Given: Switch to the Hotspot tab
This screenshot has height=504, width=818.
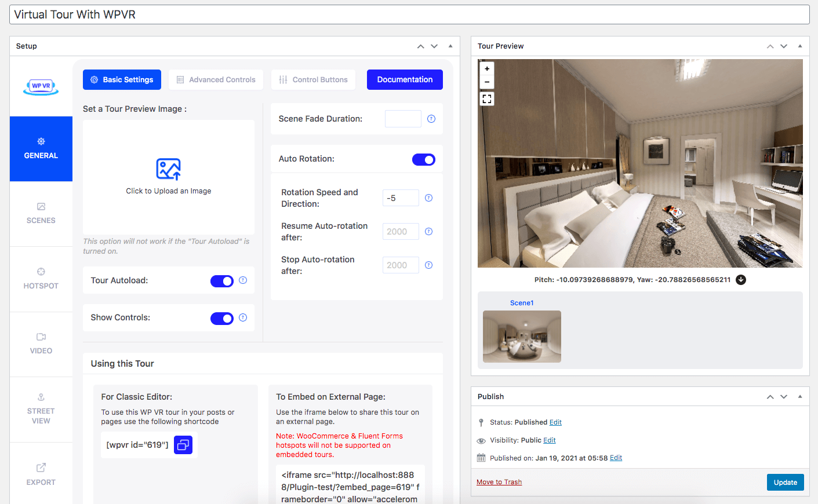Looking at the screenshot, I should pos(41,279).
